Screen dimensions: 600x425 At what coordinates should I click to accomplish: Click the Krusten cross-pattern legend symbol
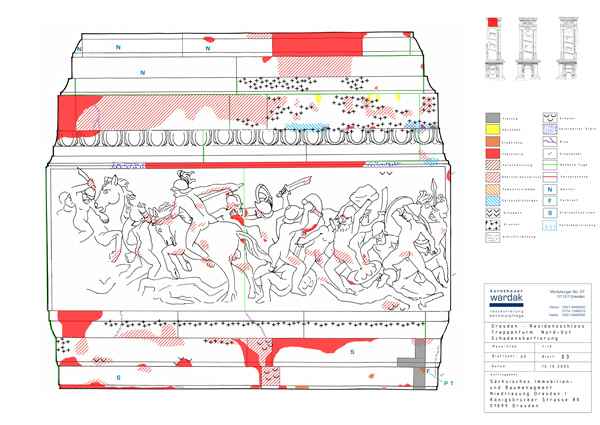pos(491,226)
